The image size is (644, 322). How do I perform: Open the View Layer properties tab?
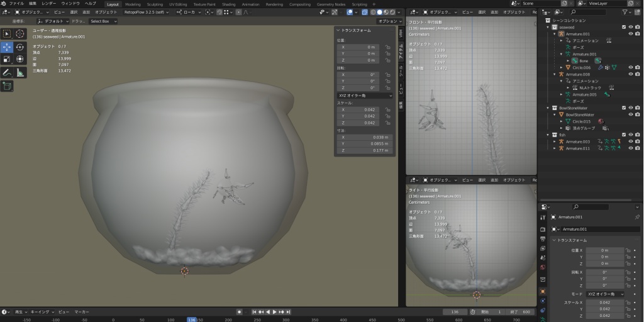[x=543, y=248]
